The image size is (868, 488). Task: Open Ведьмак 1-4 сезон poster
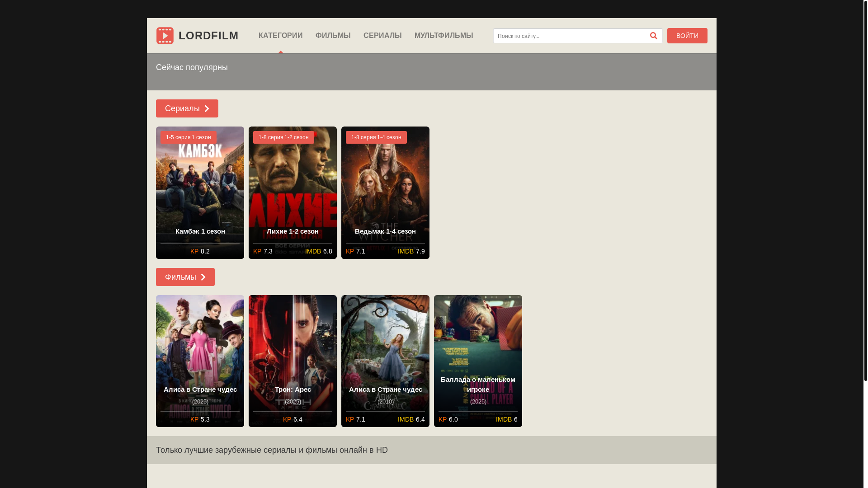click(385, 192)
